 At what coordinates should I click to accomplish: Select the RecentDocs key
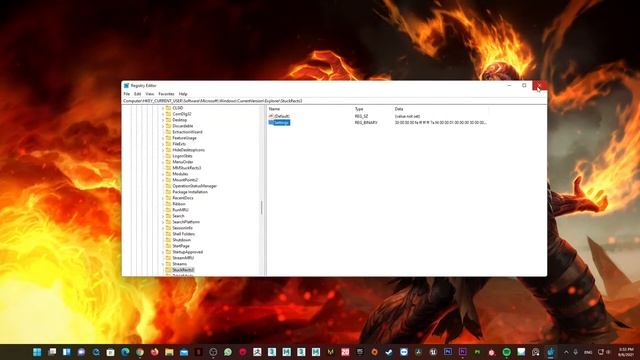(x=183, y=198)
